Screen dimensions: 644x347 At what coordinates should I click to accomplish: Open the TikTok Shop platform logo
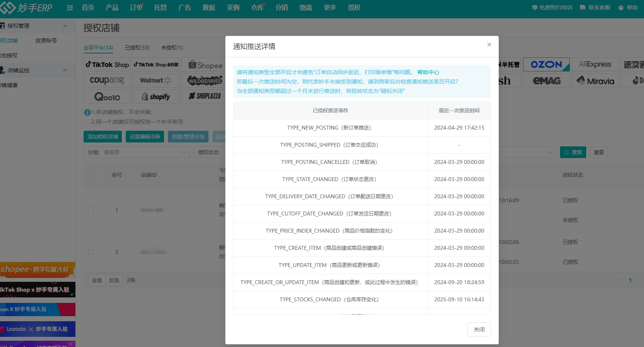coord(107,65)
